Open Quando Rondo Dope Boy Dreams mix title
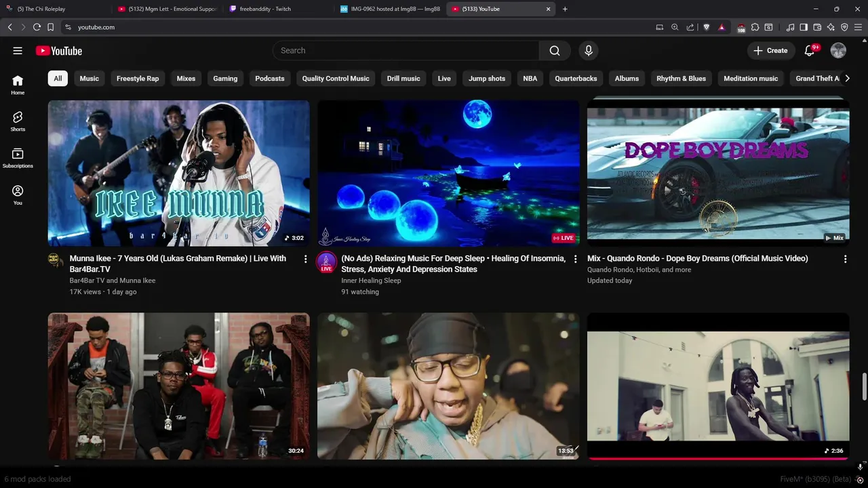 coord(697,258)
